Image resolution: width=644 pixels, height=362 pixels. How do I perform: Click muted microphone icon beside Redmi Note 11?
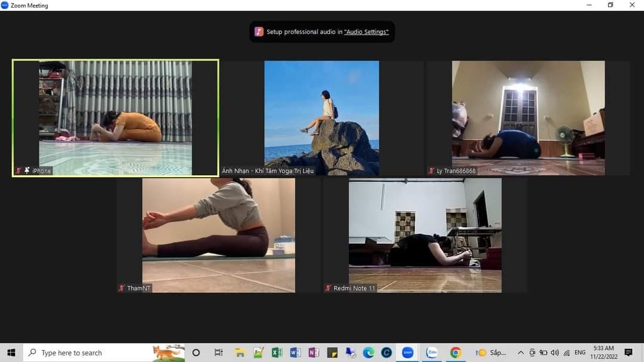pyautogui.click(x=328, y=288)
